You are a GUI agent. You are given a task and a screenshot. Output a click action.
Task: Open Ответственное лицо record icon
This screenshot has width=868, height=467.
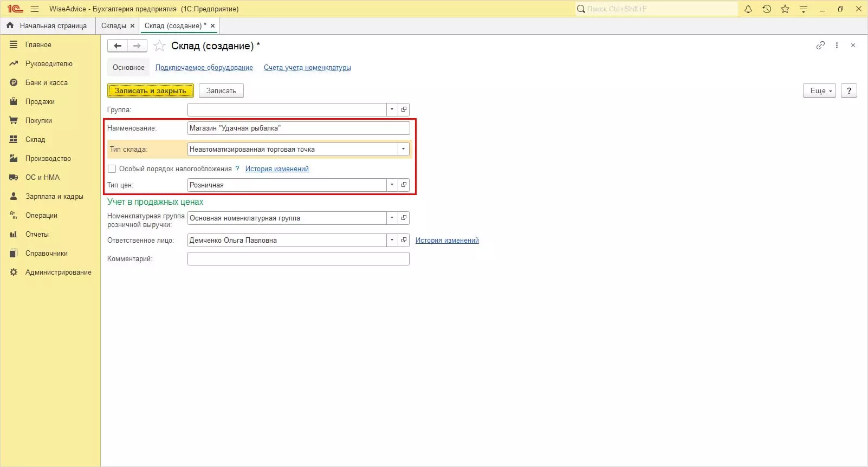404,240
